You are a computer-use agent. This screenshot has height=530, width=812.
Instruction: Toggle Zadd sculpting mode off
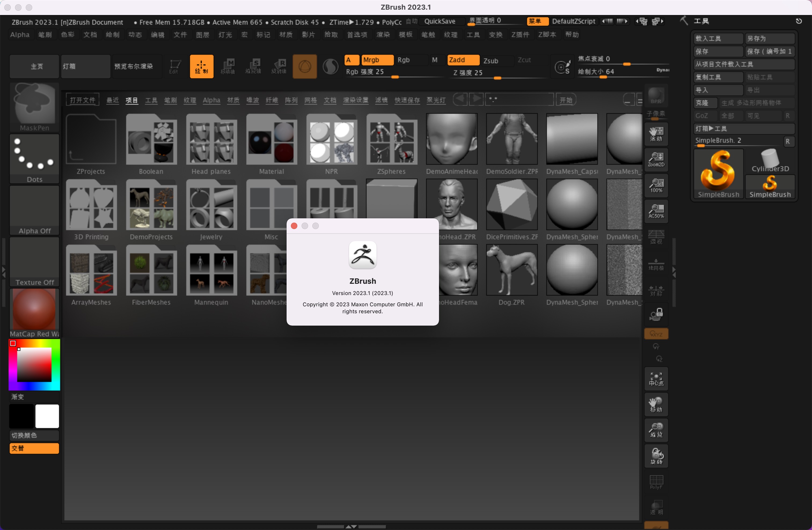coord(463,60)
